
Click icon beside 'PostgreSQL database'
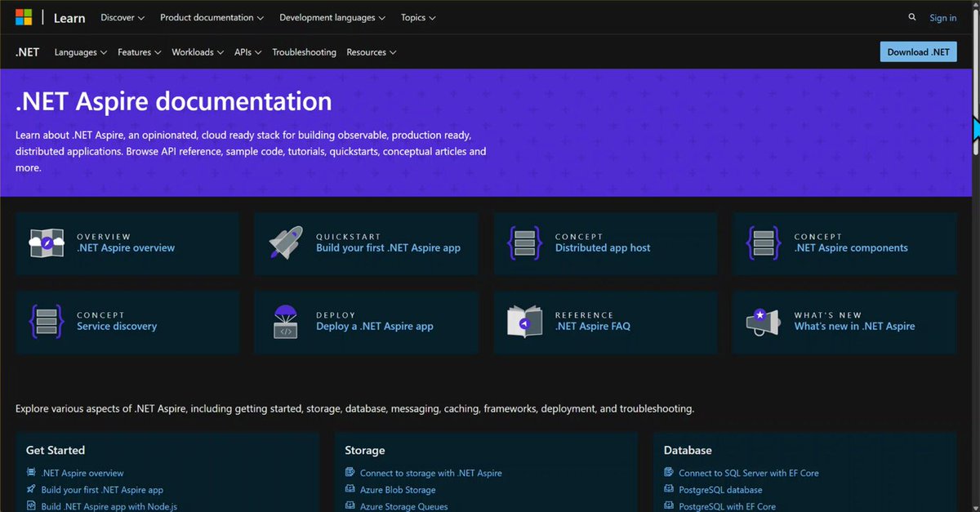[669, 490]
